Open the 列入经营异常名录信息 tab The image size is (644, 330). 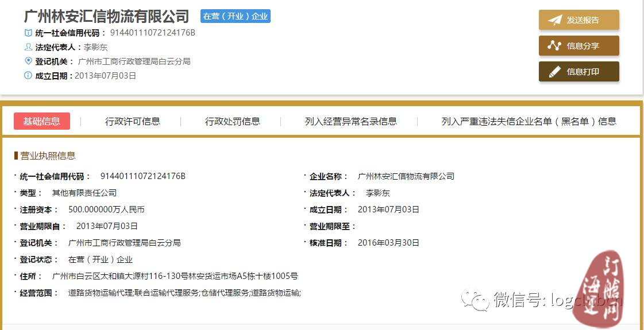351,121
